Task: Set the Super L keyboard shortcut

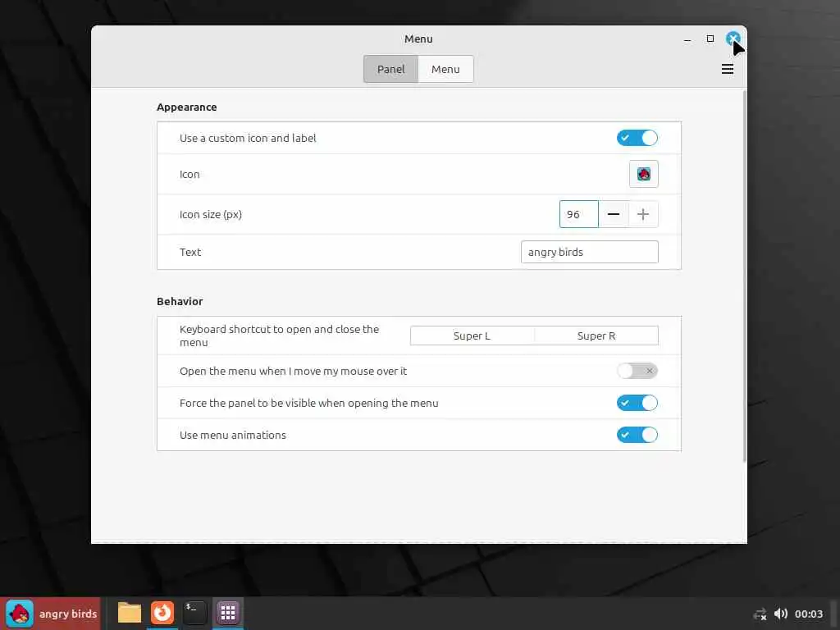Action: 472,336
